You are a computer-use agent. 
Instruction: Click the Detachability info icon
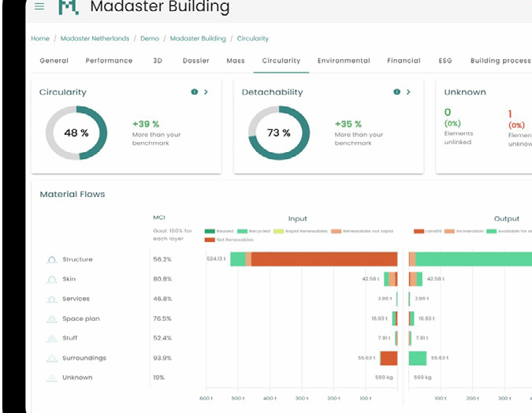(x=397, y=92)
